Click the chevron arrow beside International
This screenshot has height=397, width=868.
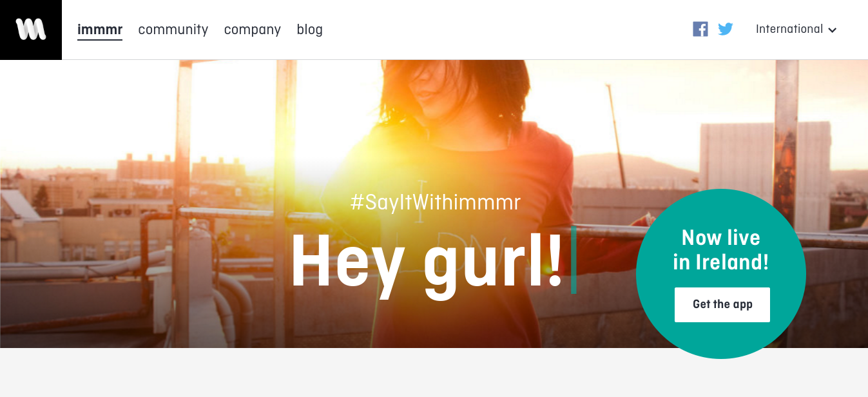coord(832,30)
